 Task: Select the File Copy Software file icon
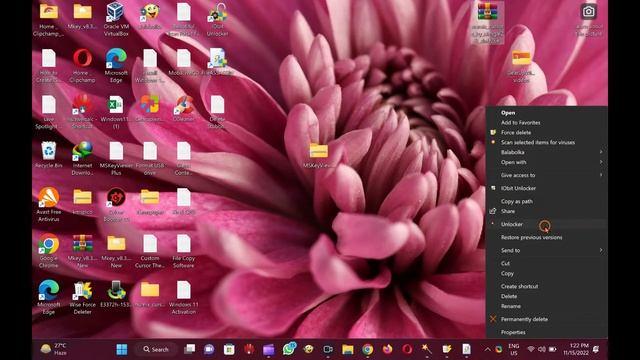coord(184,251)
